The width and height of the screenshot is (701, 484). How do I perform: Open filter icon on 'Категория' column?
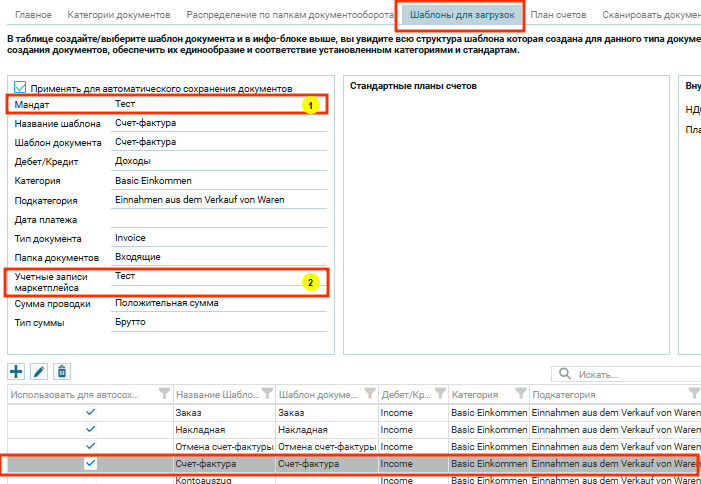tap(520, 394)
